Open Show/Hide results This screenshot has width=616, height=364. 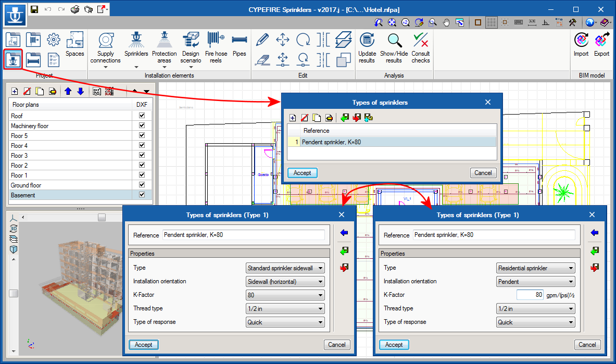[x=394, y=47]
